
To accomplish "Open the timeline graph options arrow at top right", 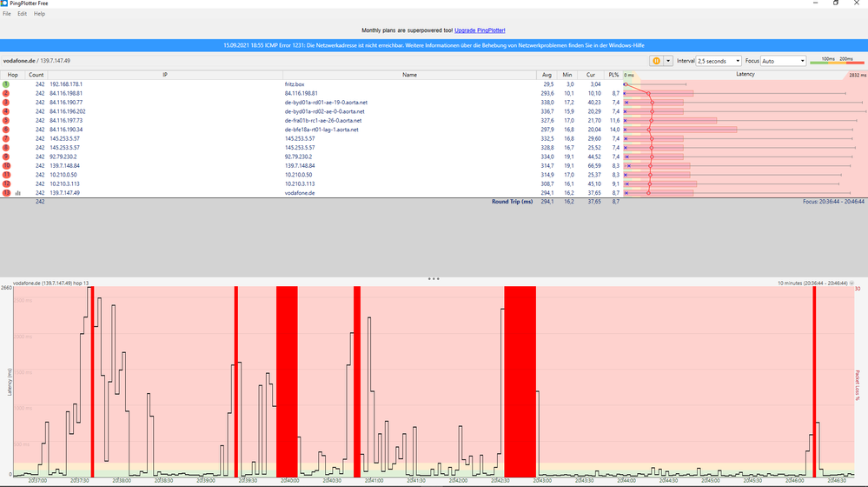I will (x=852, y=284).
